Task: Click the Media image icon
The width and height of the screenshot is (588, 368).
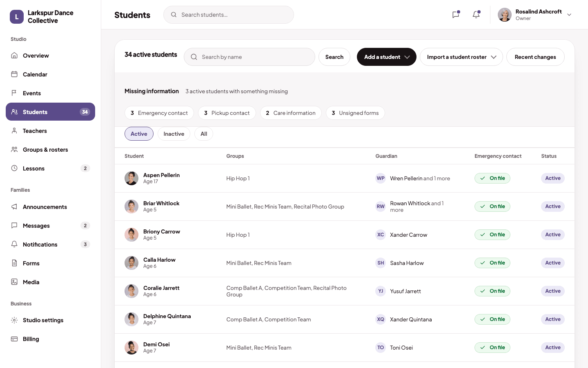Action: [14, 282]
